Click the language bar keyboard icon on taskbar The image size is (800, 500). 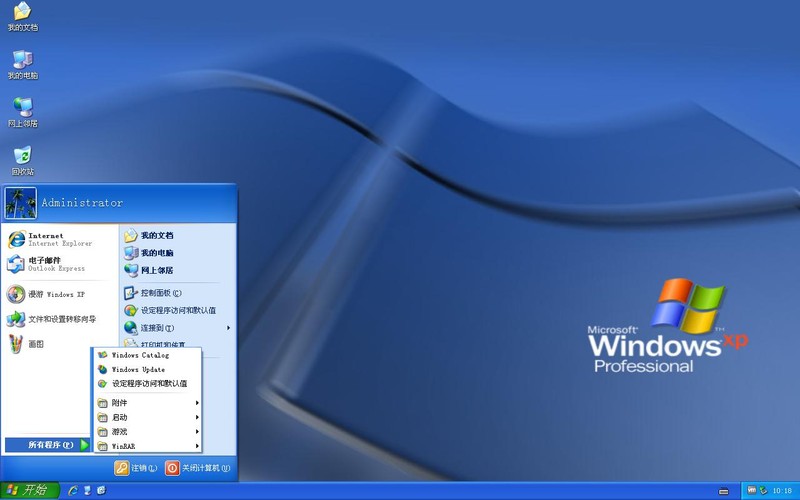coord(723,491)
